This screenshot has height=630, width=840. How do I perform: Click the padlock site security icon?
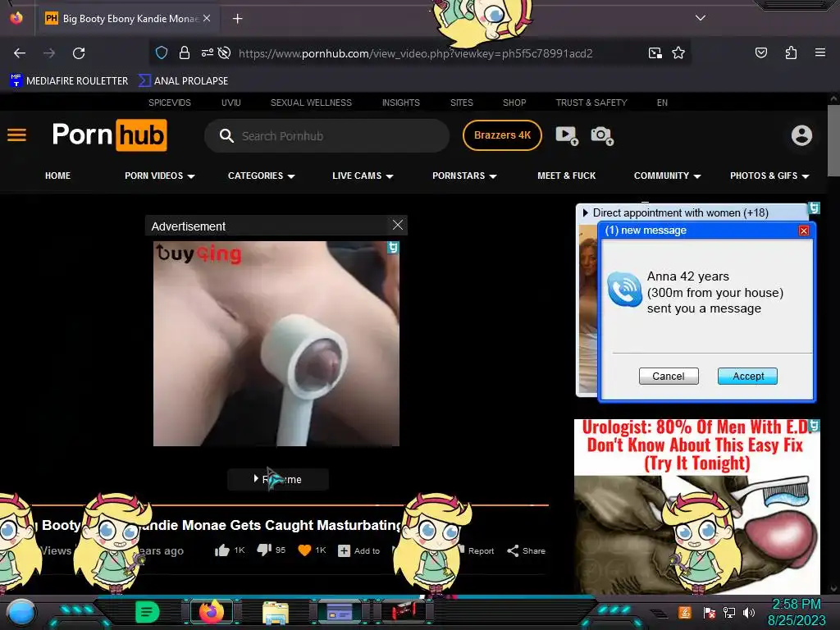185,52
